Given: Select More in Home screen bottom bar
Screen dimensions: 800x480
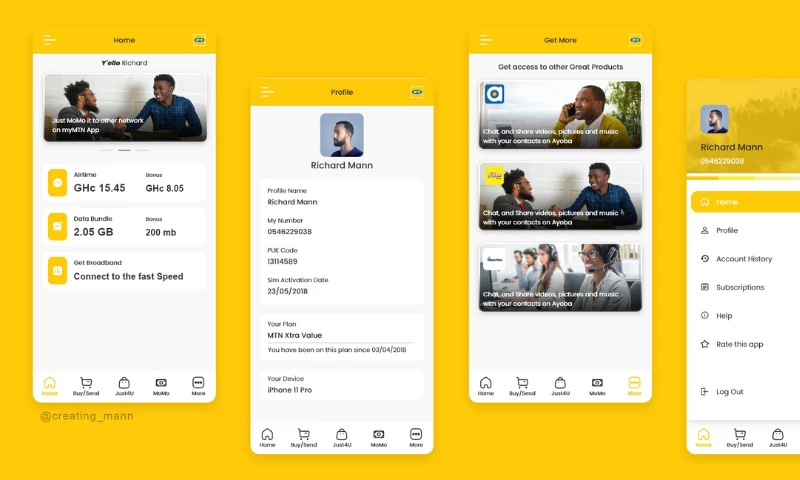Looking at the screenshot, I should [x=198, y=386].
